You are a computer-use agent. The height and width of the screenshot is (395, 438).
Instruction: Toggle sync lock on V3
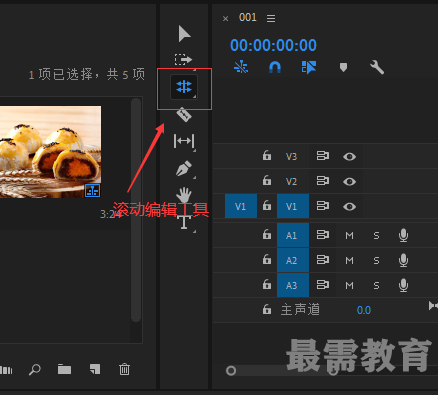323,156
